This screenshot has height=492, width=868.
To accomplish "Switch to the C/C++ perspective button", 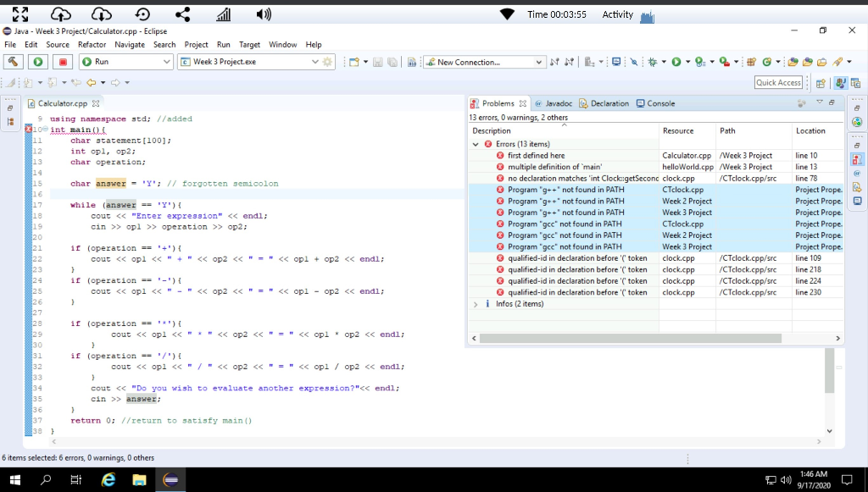I will pyautogui.click(x=856, y=83).
